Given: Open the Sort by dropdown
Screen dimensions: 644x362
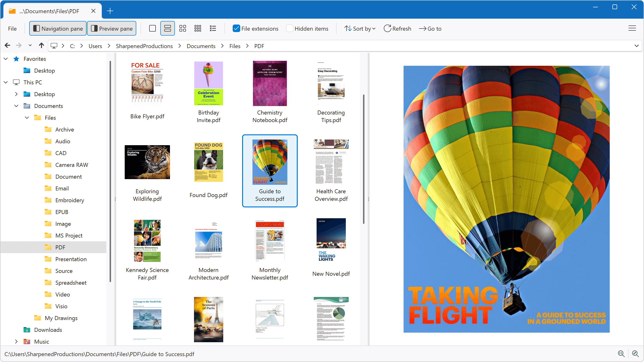Looking at the screenshot, I should click(x=360, y=29).
